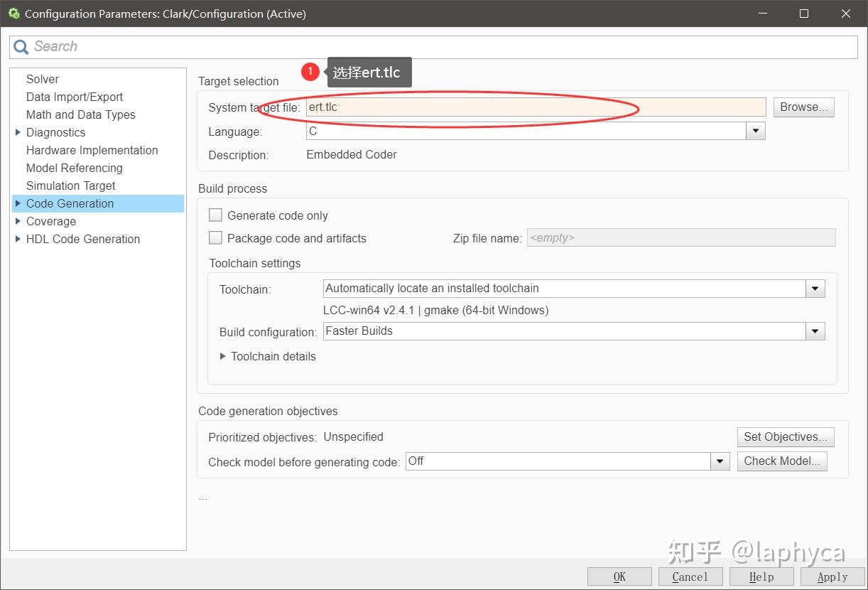This screenshot has width=868, height=590.
Task: Click the red number 1 annotation badge
Action: click(310, 71)
